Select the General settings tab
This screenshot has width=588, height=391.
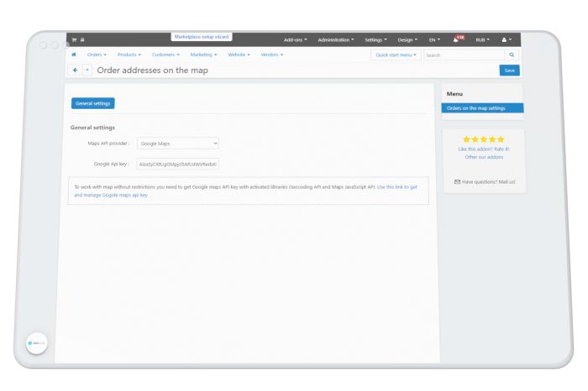[x=93, y=103]
